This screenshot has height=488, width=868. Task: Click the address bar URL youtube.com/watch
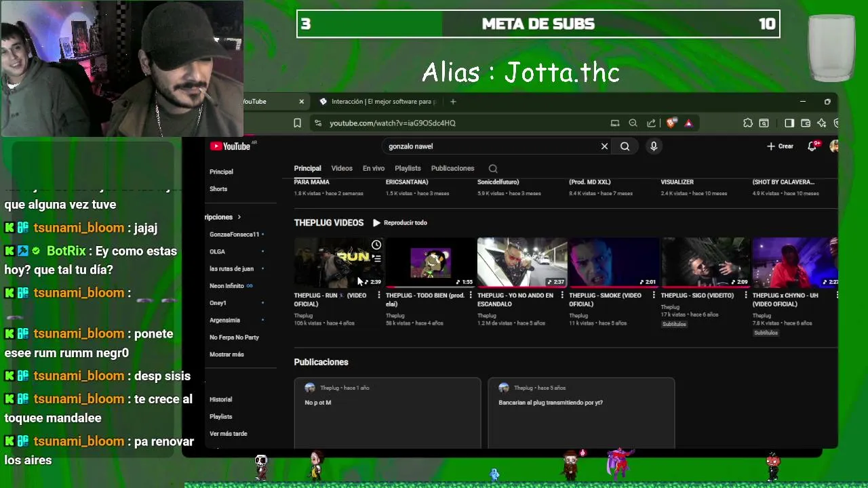tap(393, 123)
